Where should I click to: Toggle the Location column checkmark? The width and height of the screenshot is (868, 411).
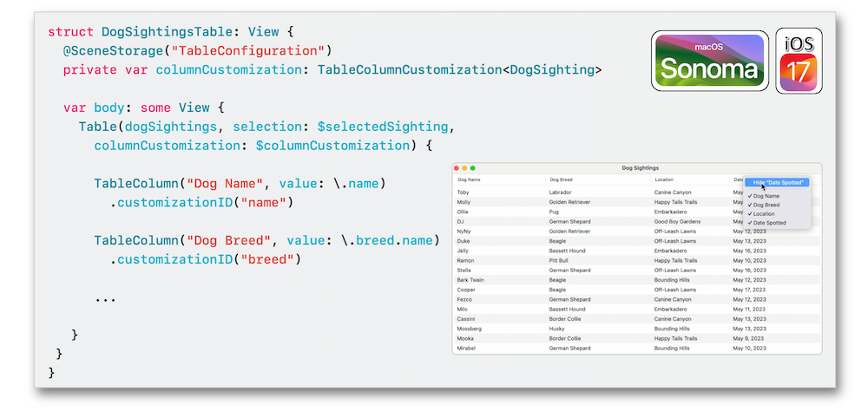pos(764,213)
